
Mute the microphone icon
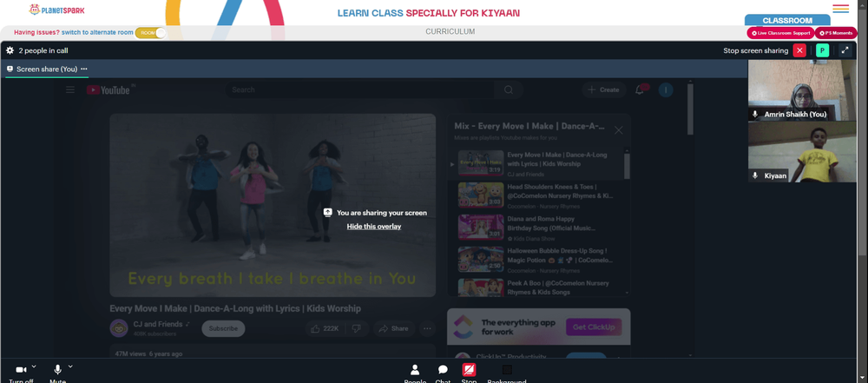tap(57, 370)
